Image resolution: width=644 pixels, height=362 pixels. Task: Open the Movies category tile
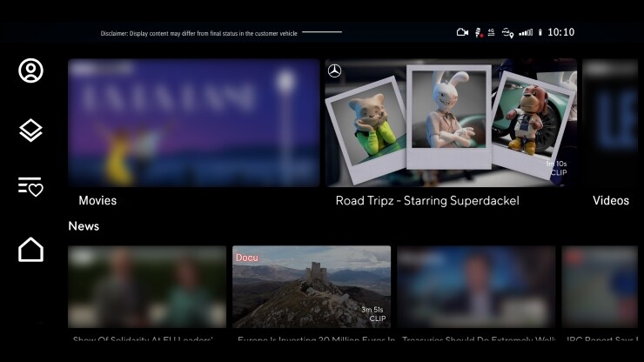point(194,123)
